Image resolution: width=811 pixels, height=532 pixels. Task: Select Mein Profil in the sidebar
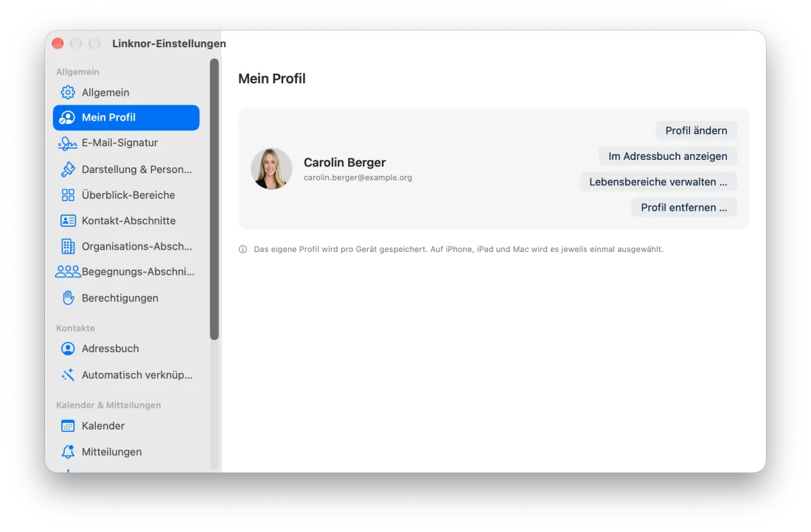pos(126,118)
